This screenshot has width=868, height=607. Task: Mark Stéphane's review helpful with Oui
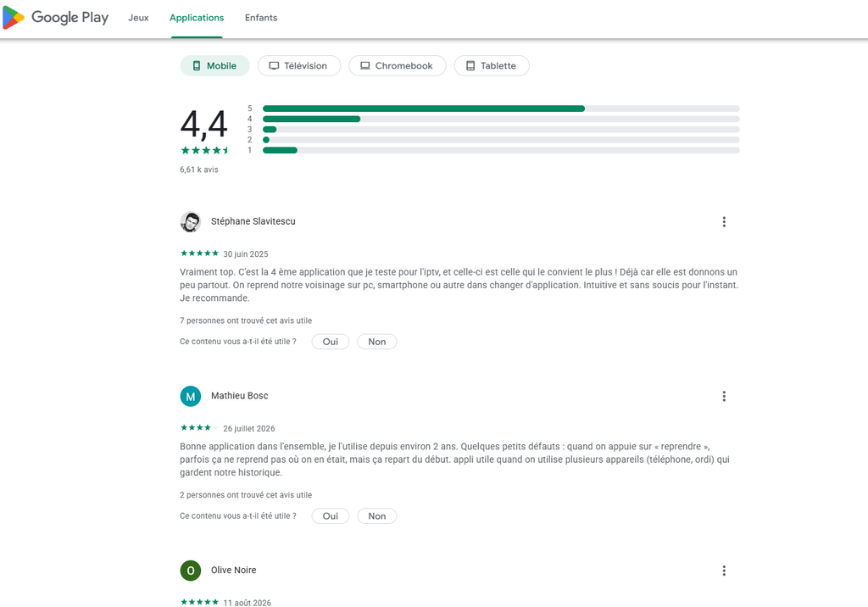pyautogui.click(x=331, y=342)
